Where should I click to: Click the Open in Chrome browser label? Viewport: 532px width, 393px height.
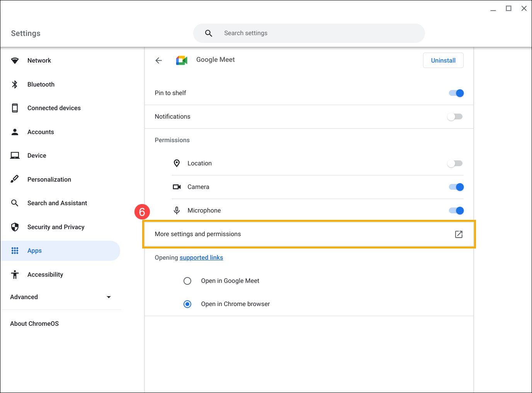tap(235, 304)
